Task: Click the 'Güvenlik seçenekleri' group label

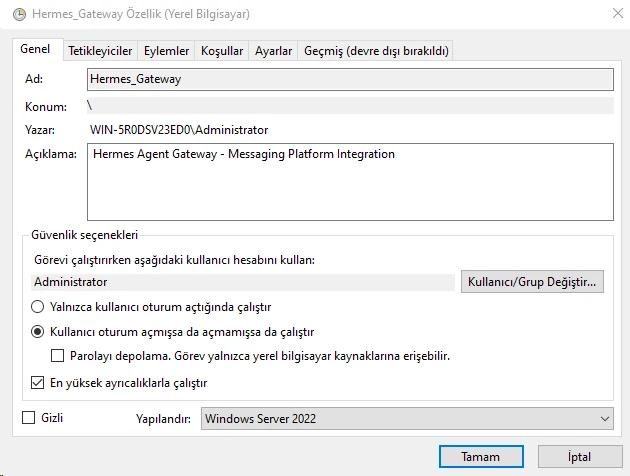Action: 84,235
